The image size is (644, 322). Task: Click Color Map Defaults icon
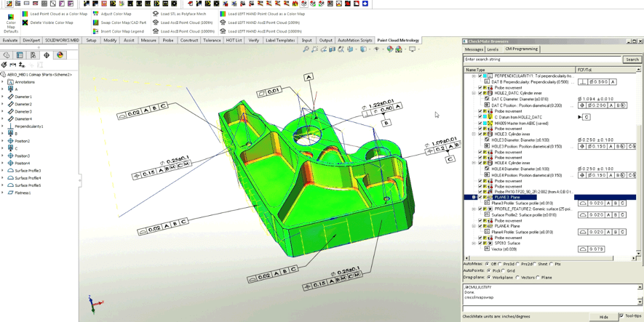tap(11, 17)
